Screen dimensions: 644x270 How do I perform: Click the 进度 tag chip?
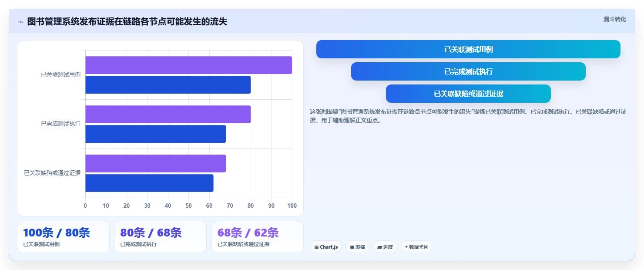tap(385, 247)
